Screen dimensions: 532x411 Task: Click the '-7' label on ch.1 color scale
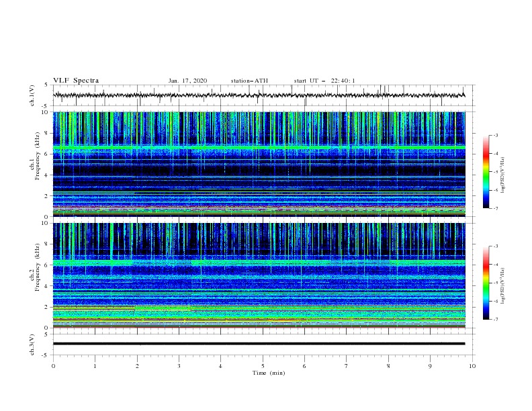click(495, 208)
